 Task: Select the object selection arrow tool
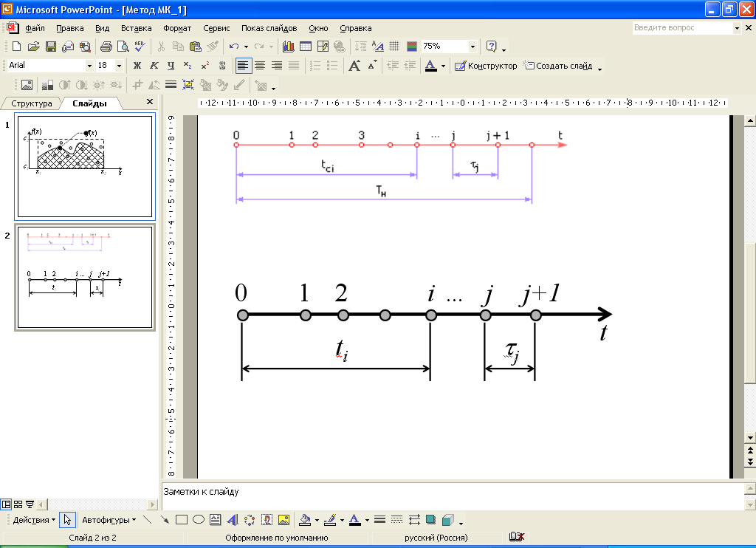(67, 520)
